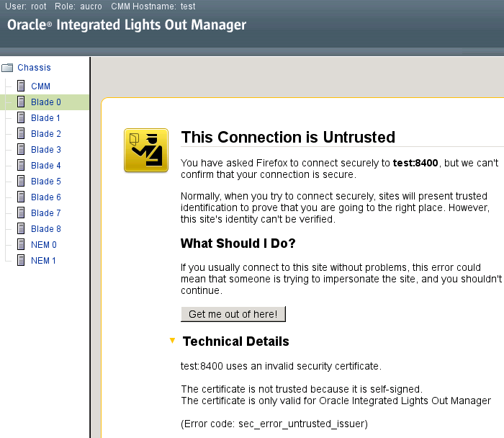Click the server icon beside Blade 2
Viewport: 504px width, 438px height.
point(21,133)
